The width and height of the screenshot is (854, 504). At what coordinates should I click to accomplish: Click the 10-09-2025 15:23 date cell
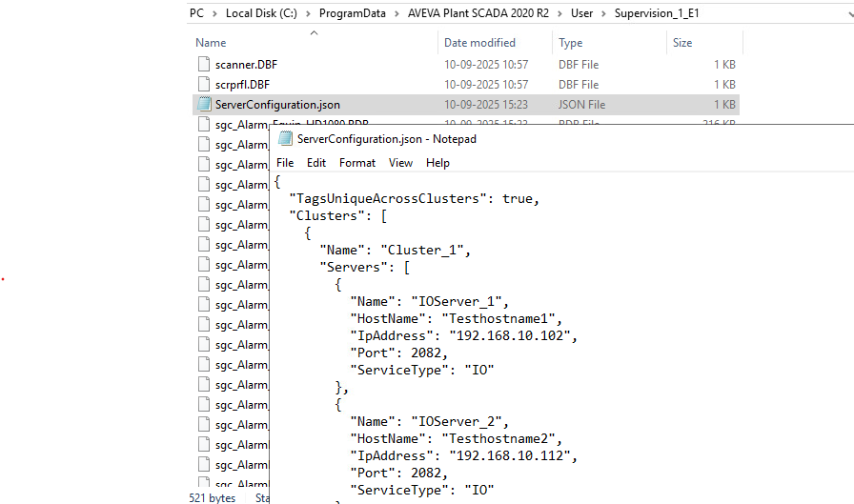tap(486, 105)
